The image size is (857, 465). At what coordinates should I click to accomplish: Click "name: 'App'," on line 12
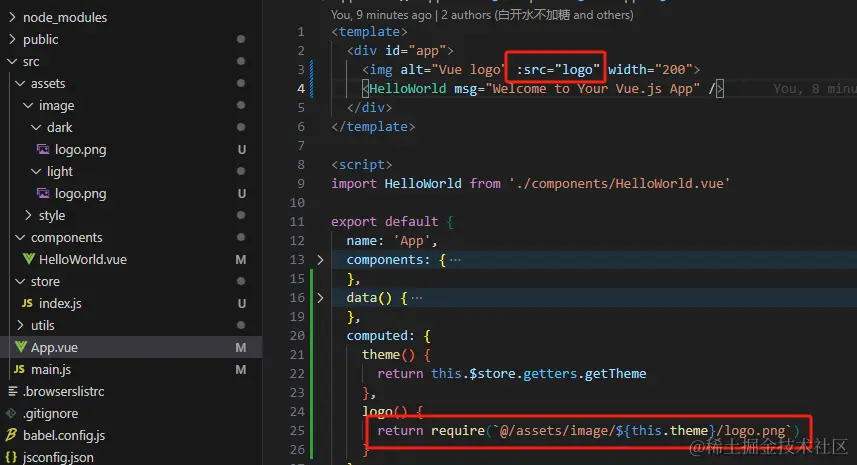pyautogui.click(x=392, y=241)
